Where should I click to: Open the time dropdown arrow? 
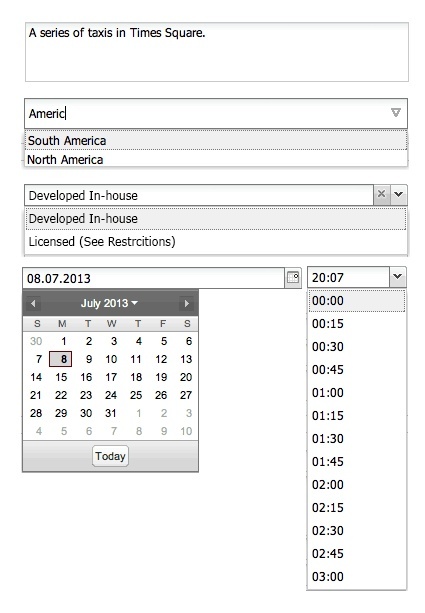(x=398, y=277)
